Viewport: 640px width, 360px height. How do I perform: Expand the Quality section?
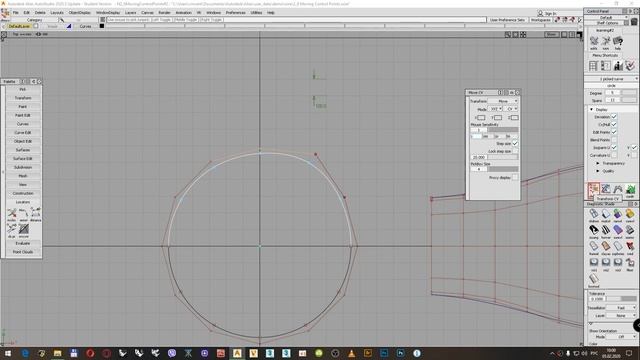598,171
